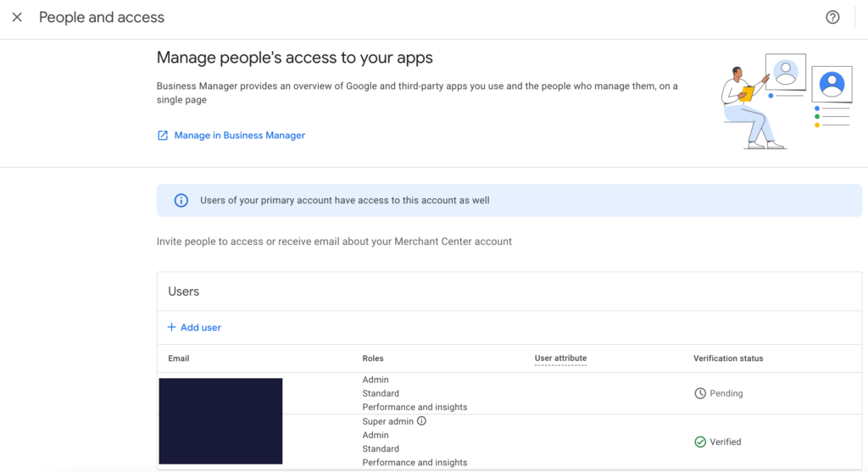Image resolution: width=868 pixels, height=472 pixels.
Task: Click the info icon in the blue banner
Action: pos(181,200)
